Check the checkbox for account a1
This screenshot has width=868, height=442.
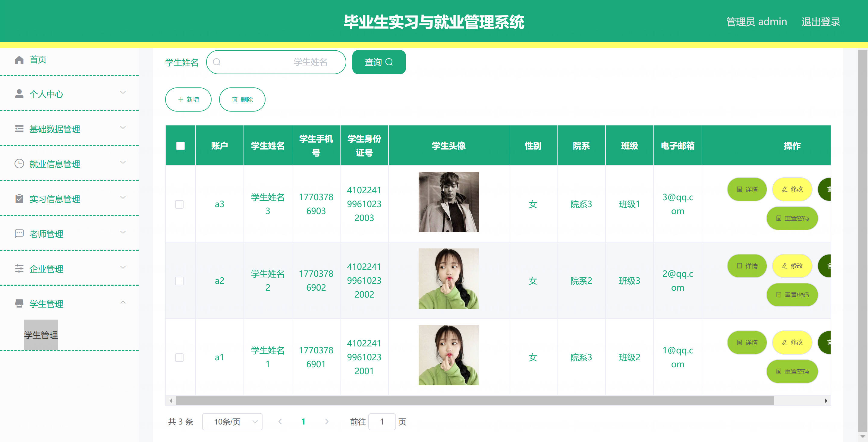[x=179, y=357]
